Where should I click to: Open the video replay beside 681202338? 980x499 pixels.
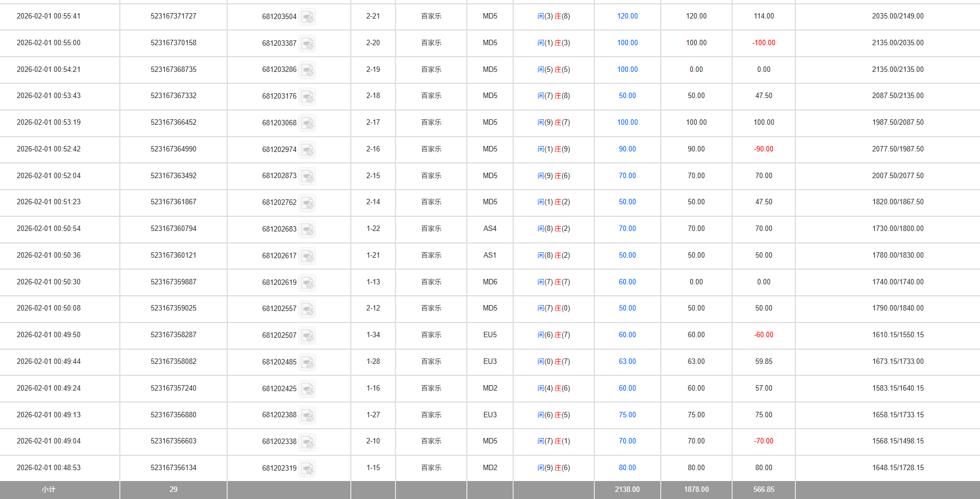coord(308,442)
